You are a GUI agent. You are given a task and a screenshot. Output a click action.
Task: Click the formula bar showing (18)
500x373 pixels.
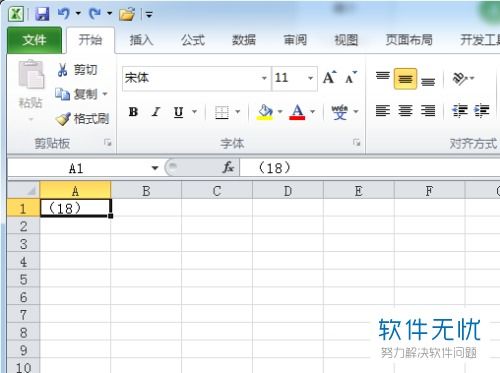coord(370,168)
